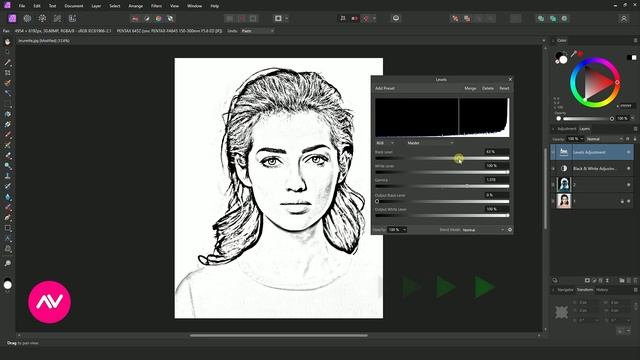640x360 pixels.
Task: Click the Black Level percentage input field
Action: tap(497, 151)
